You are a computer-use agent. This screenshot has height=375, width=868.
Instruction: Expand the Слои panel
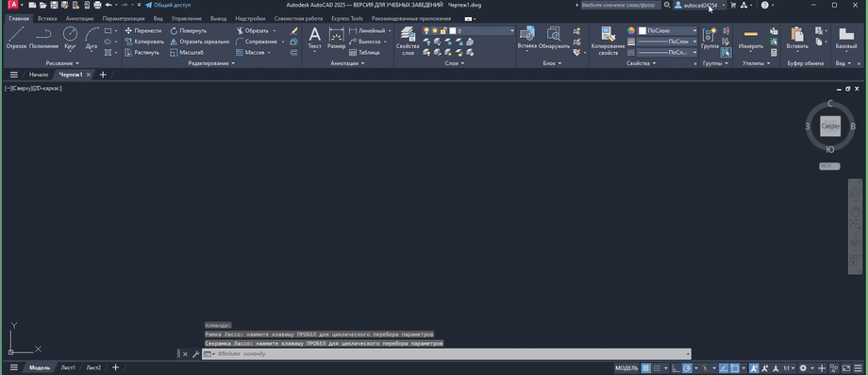455,63
